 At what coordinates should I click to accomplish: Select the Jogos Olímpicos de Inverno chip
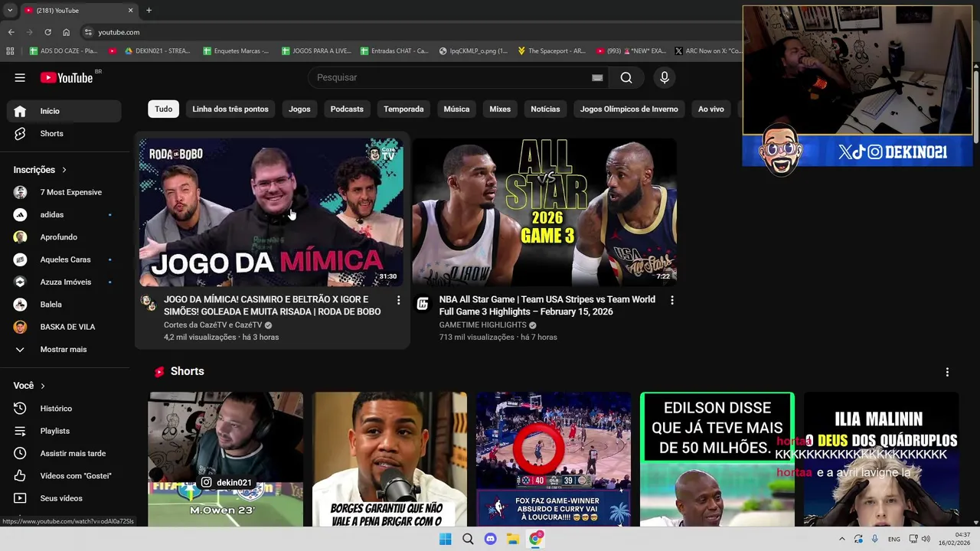629,109
